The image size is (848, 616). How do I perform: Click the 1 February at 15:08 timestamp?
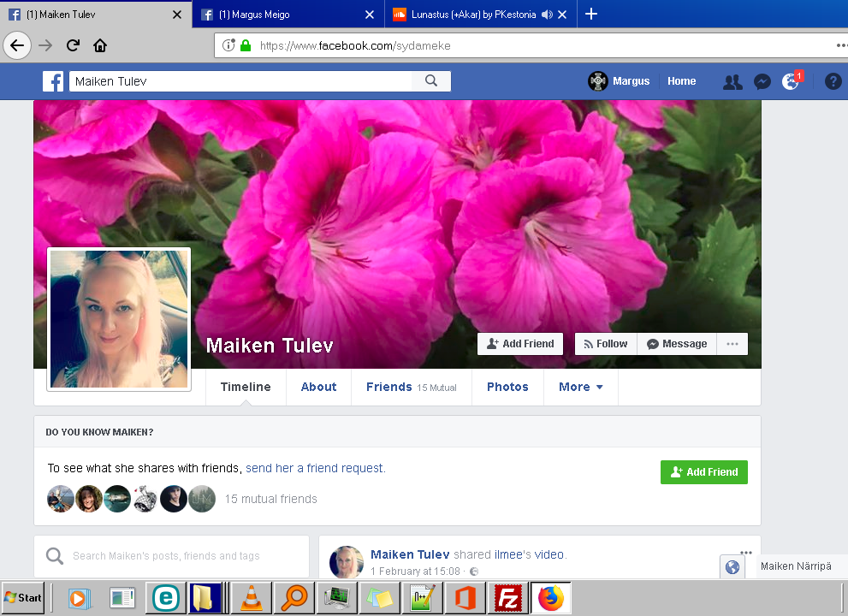(x=415, y=572)
